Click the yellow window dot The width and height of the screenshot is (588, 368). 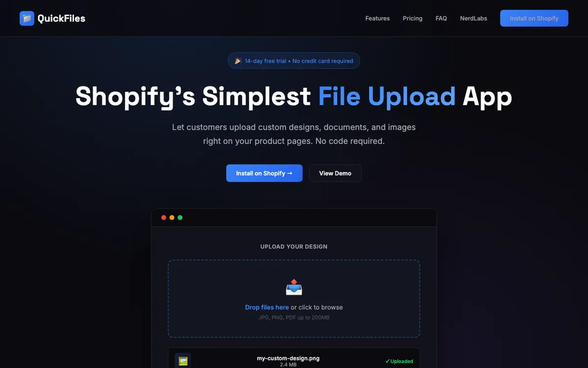click(x=172, y=217)
